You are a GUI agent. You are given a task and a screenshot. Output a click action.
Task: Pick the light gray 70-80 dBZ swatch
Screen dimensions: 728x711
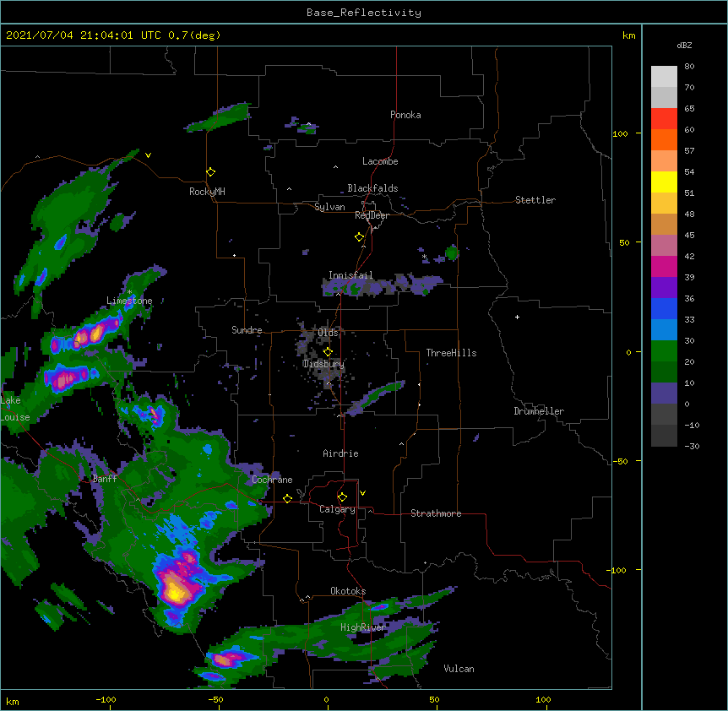tap(664, 77)
